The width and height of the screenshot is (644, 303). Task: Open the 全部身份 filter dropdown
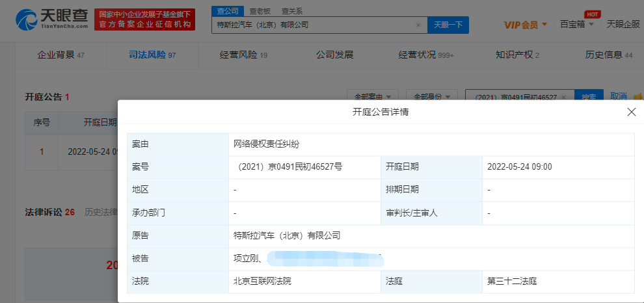coord(432,97)
